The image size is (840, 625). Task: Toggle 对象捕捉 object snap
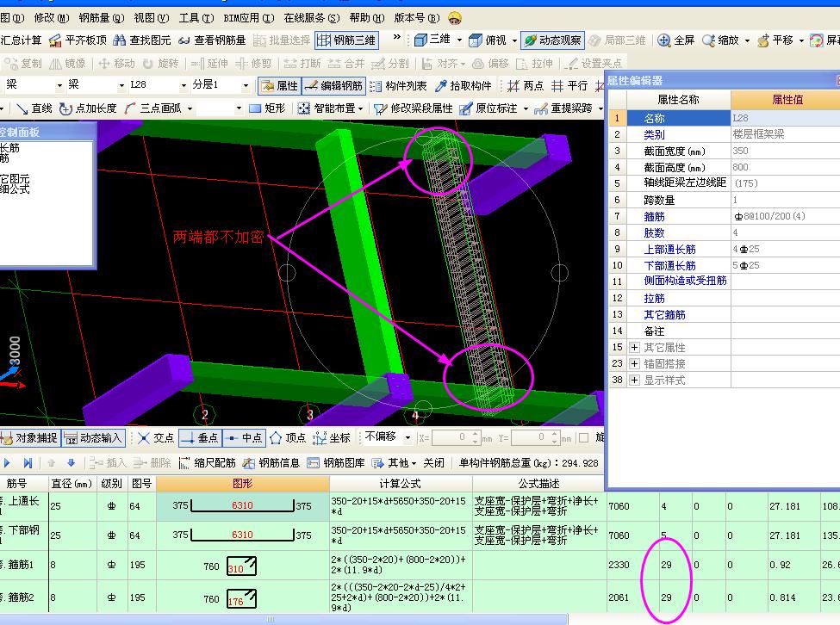coord(29,438)
